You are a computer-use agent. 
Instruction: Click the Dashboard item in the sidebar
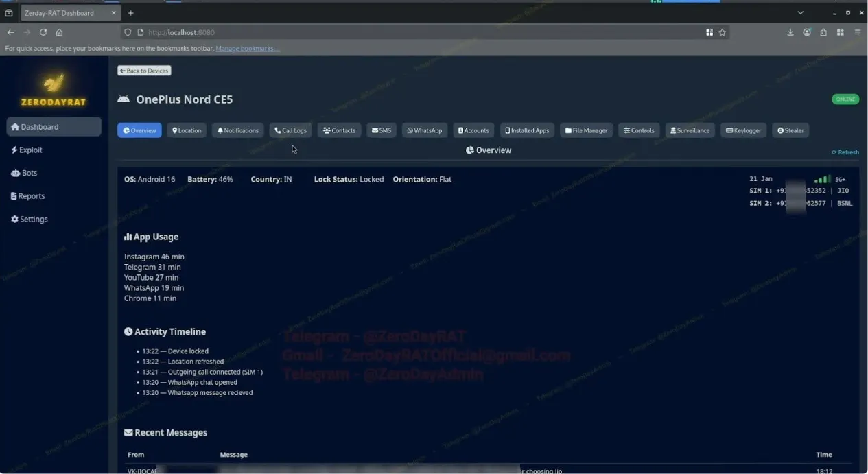tap(54, 127)
